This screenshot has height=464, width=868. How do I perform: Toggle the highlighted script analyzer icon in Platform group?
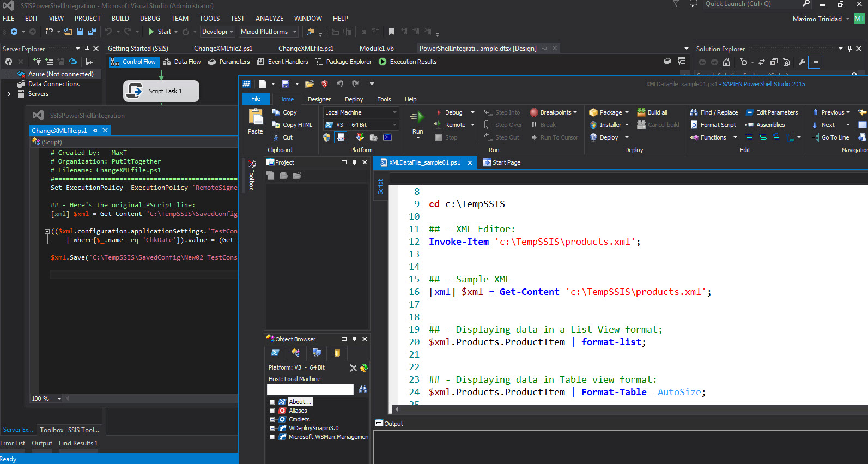(x=341, y=137)
